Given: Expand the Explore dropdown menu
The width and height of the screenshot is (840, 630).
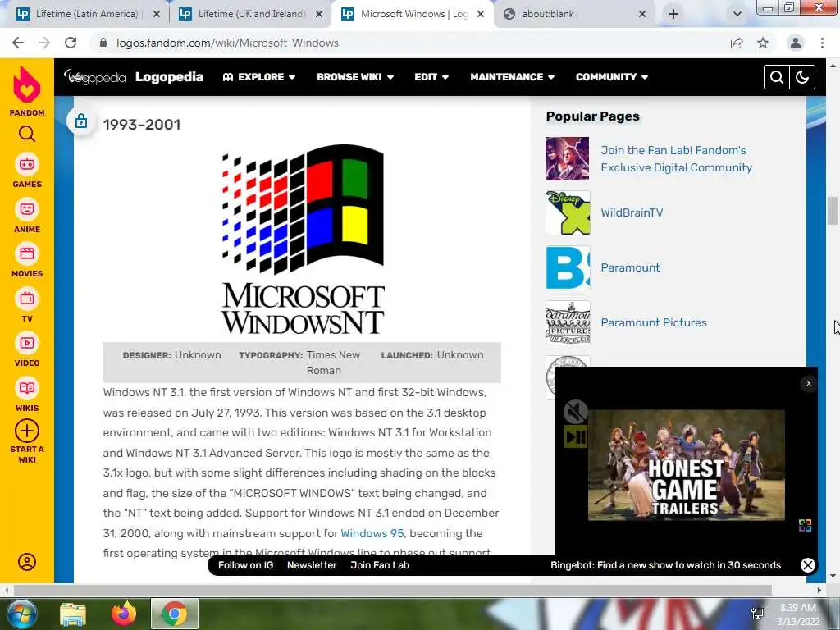Looking at the screenshot, I should pos(259,77).
